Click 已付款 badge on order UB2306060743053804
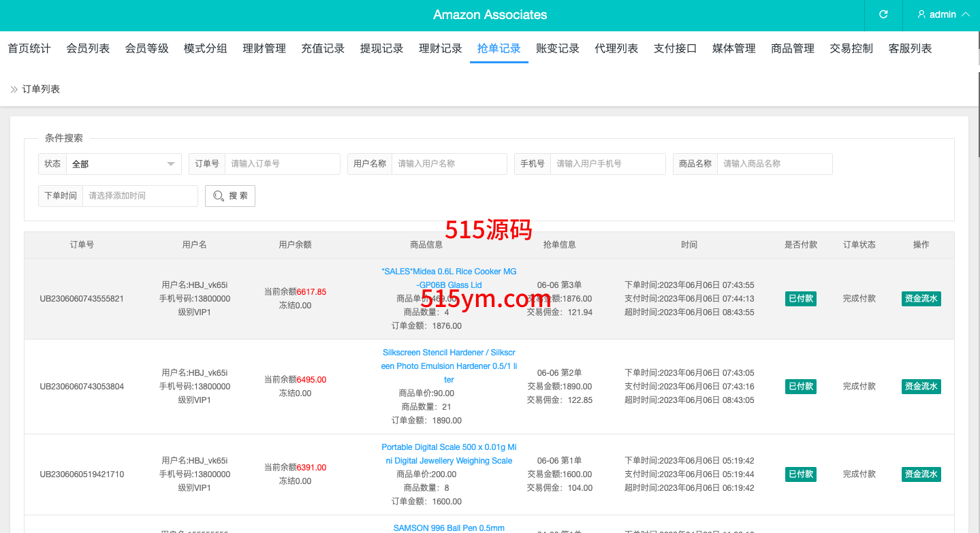This screenshot has height=533, width=980. tap(800, 387)
